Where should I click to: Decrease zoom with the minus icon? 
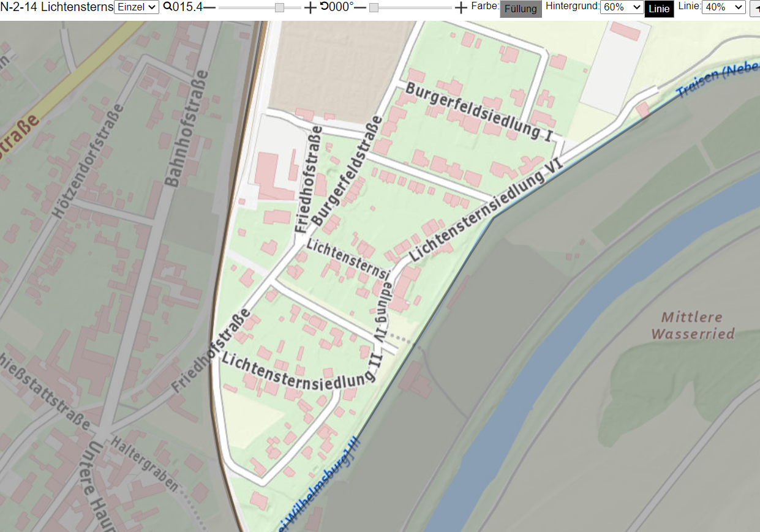[x=209, y=7]
